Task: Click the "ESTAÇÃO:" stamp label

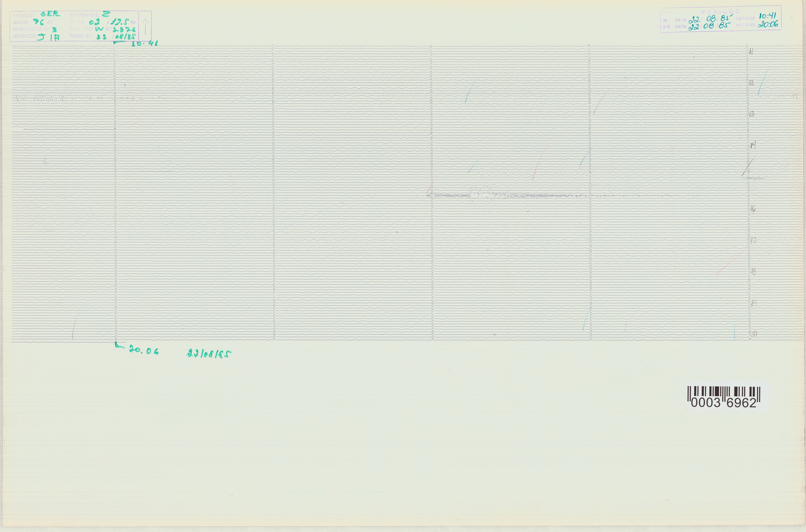Action: click(23, 16)
